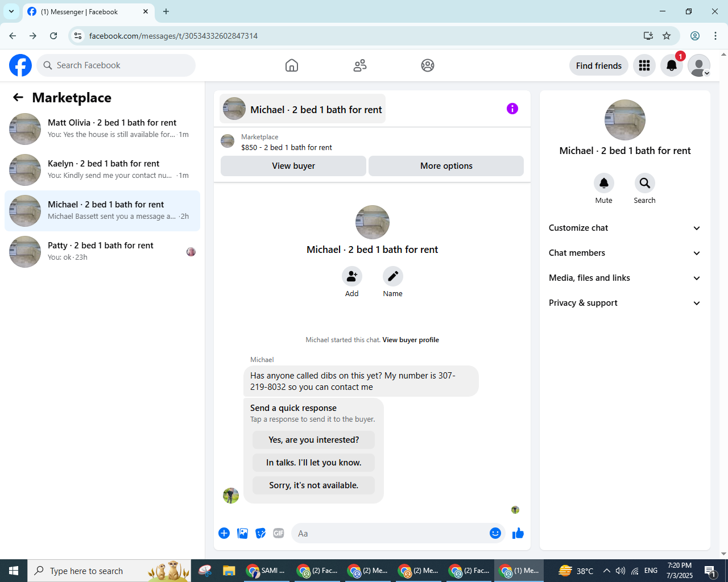The image size is (728, 582).
Task: Attach a photo using the image icon
Action: coord(242,533)
